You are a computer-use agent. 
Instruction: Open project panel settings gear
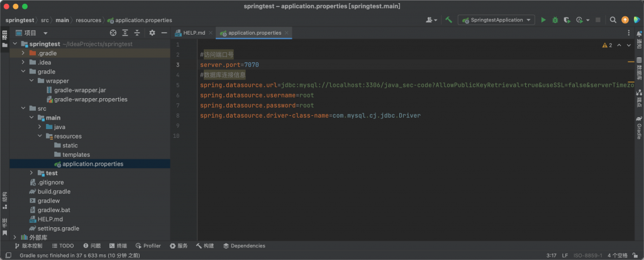tap(152, 33)
